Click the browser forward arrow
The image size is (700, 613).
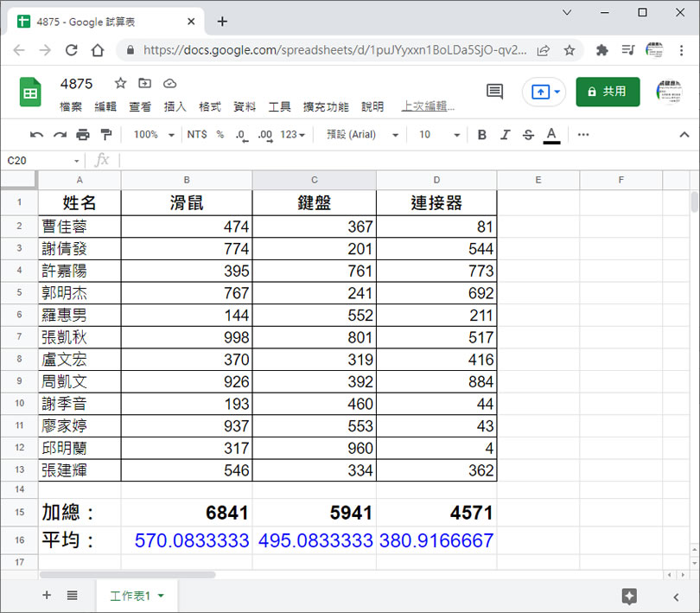tap(45, 50)
